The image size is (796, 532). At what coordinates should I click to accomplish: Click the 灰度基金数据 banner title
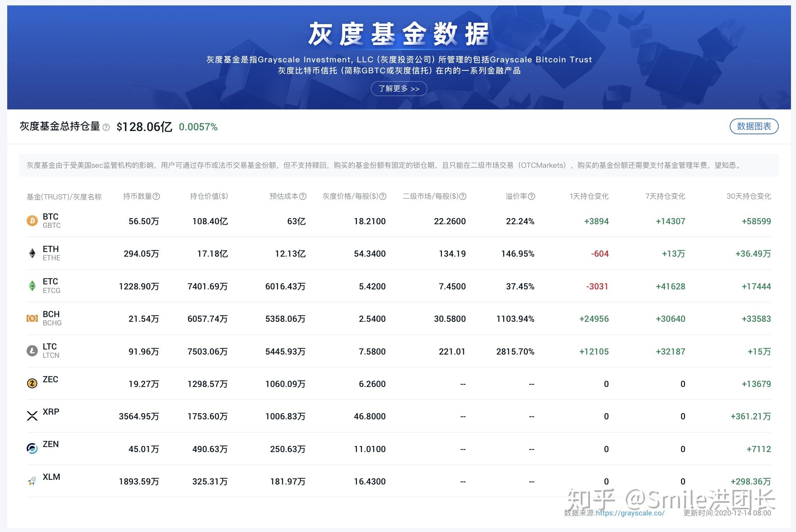tap(399, 34)
